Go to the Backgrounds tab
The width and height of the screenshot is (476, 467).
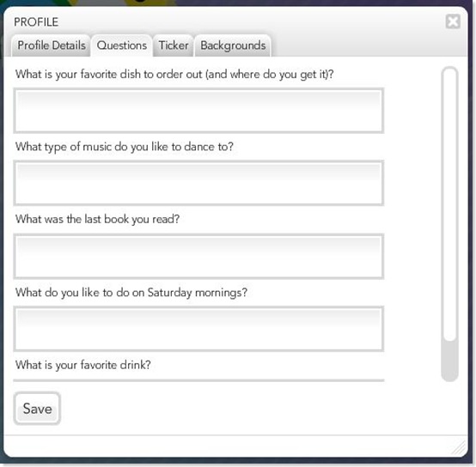233,45
